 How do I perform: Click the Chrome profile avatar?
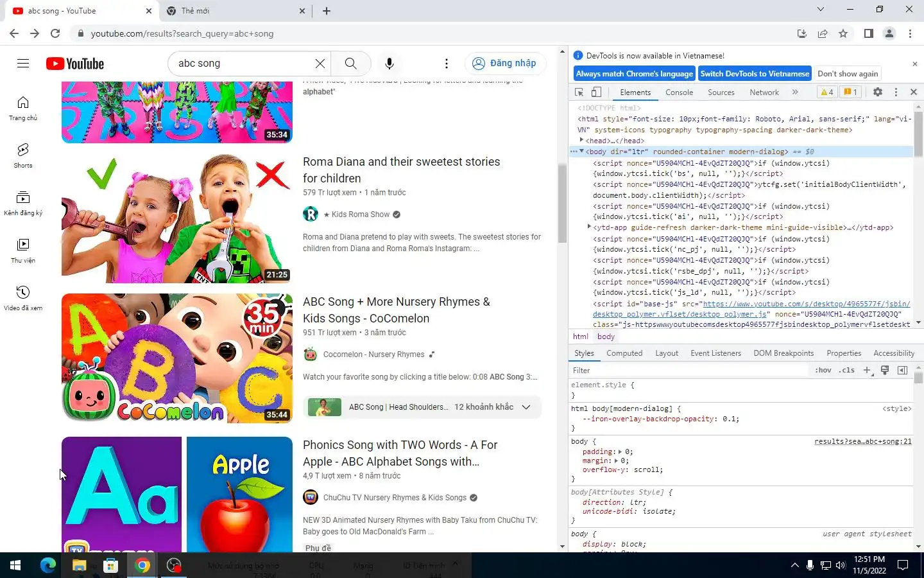click(889, 33)
